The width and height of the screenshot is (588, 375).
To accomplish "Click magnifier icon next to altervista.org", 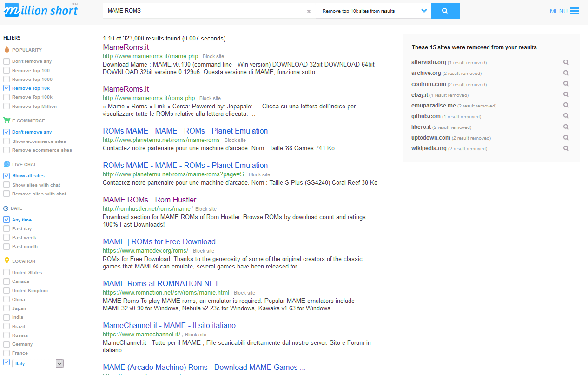I will click(566, 62).
